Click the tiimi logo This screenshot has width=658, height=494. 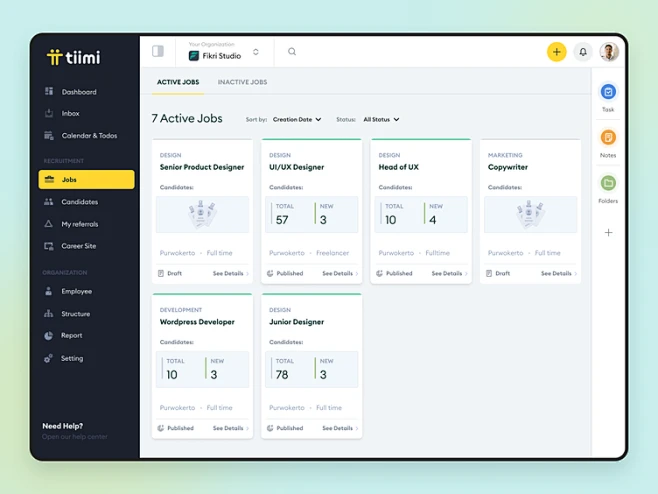click(74, 57)
